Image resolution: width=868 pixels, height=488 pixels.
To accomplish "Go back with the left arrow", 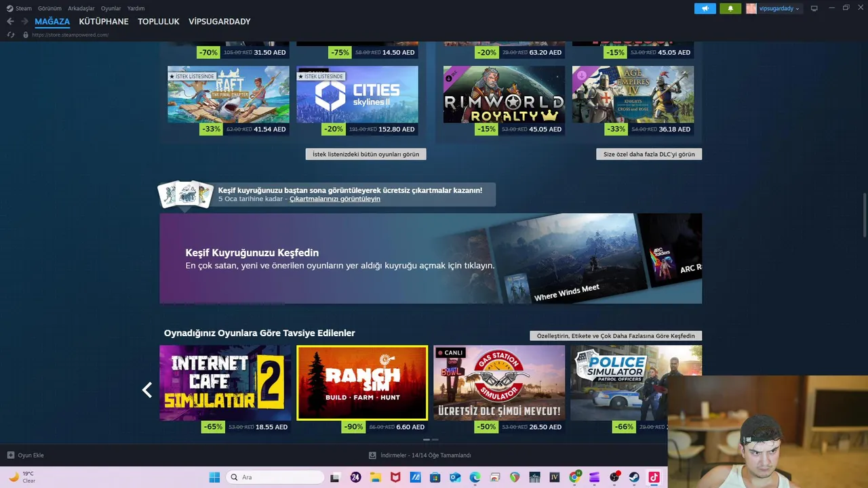I will [x=10, y=22].
